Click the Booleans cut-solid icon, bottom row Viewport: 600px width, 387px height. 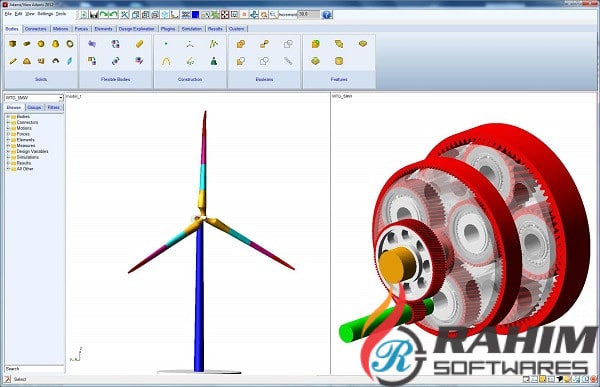(241, 61)
